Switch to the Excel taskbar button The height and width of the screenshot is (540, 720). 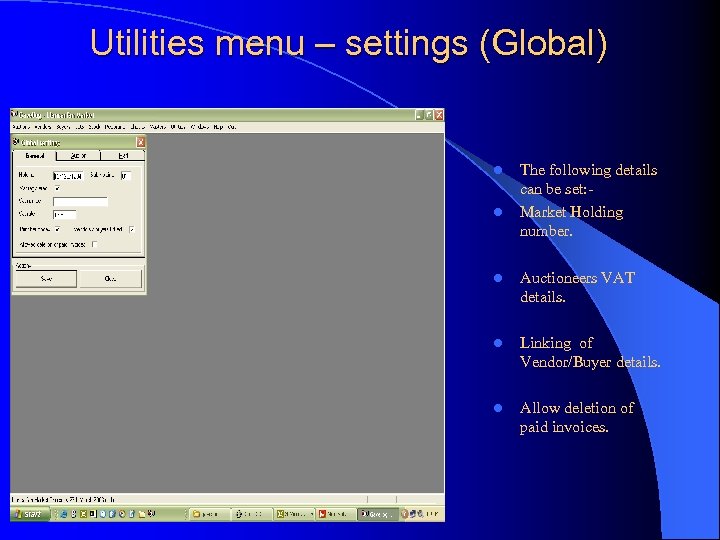pyautogui.click(x=292, y=514)
